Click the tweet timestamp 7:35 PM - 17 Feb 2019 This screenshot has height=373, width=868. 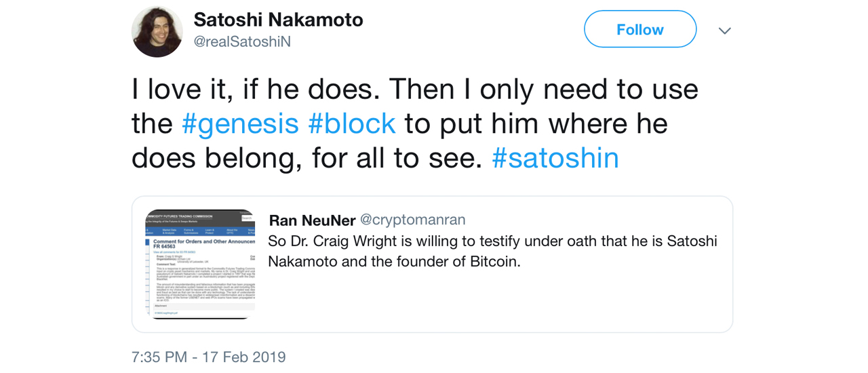209,357
